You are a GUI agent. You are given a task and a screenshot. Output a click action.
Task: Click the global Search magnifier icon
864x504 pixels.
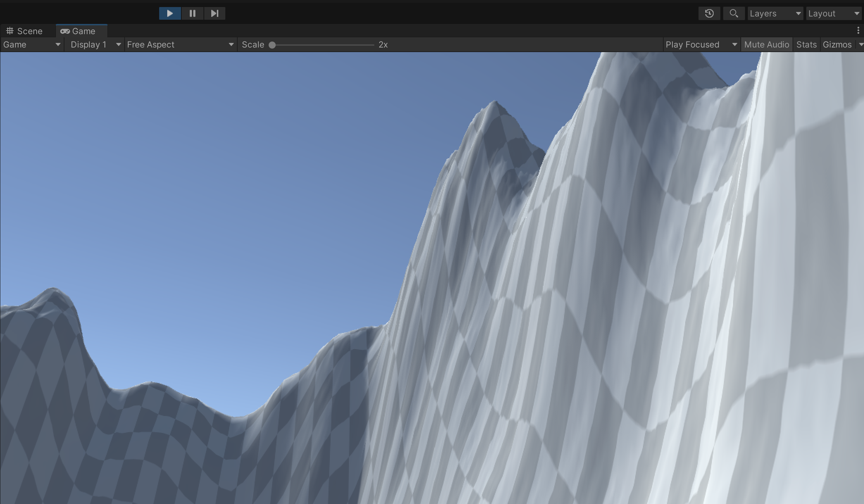[x=734, y=13]
